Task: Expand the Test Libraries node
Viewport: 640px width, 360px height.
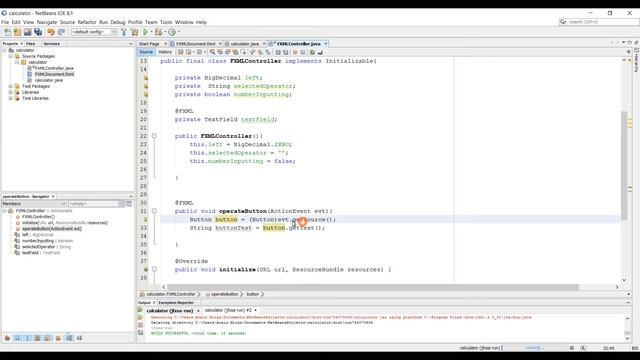Action: [11, 98]
